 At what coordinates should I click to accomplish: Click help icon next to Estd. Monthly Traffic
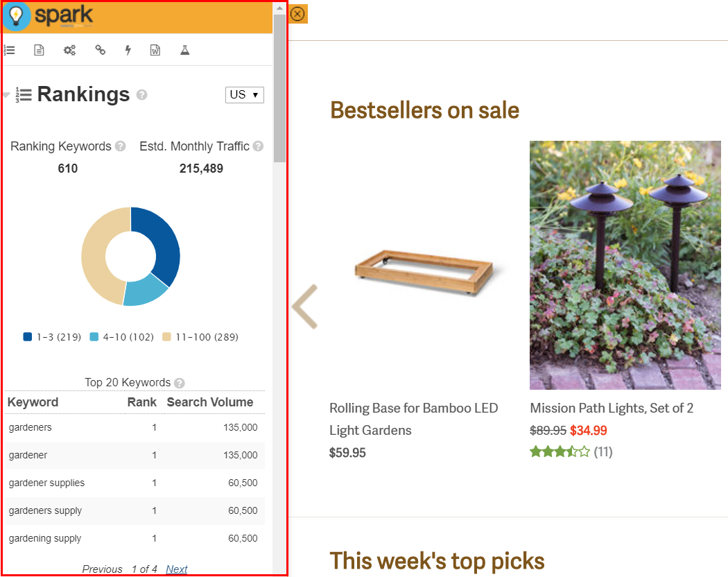(x=258, y=146)
